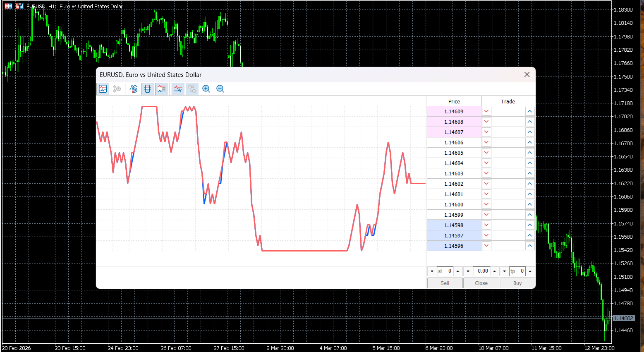This screenshot has width=644, height=352.
Task: Toggle the magnet auto-centering icon
Action: click(x=134, y=89)
